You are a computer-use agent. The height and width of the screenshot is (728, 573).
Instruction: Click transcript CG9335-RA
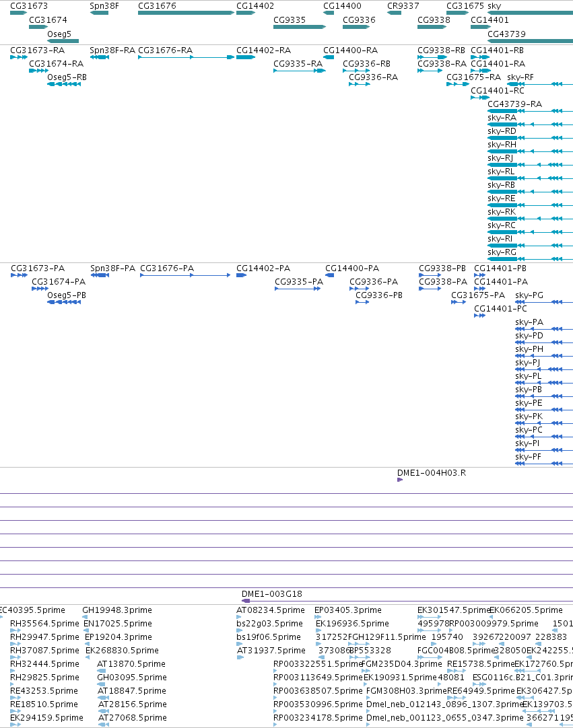coord(298,64)
